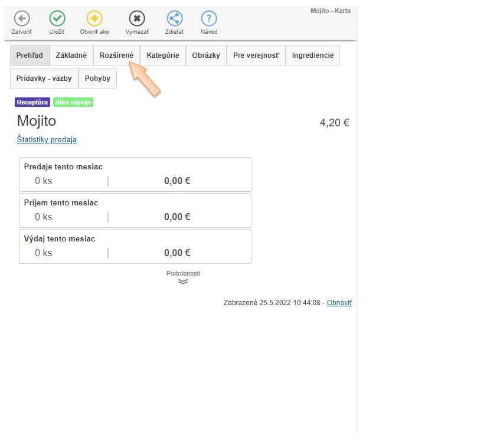Go to the Kategórie tab
The image size is (487, 448).
point(163,55)
